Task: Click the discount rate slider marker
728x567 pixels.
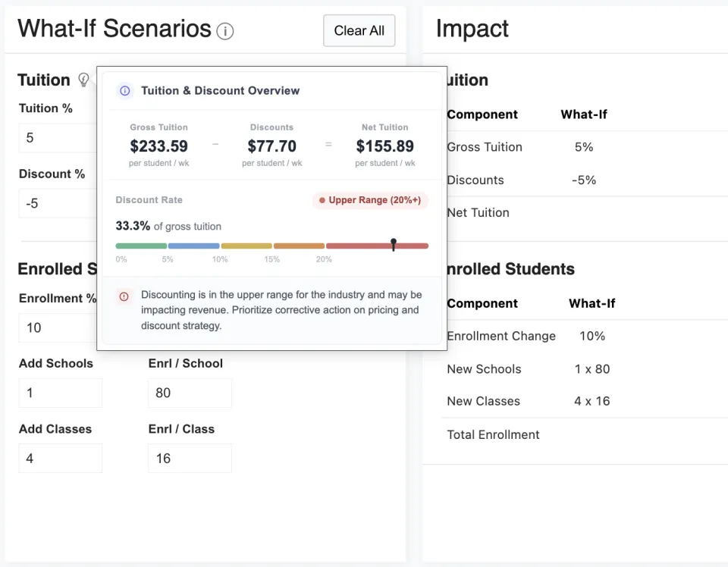Action: click(394, 244)
